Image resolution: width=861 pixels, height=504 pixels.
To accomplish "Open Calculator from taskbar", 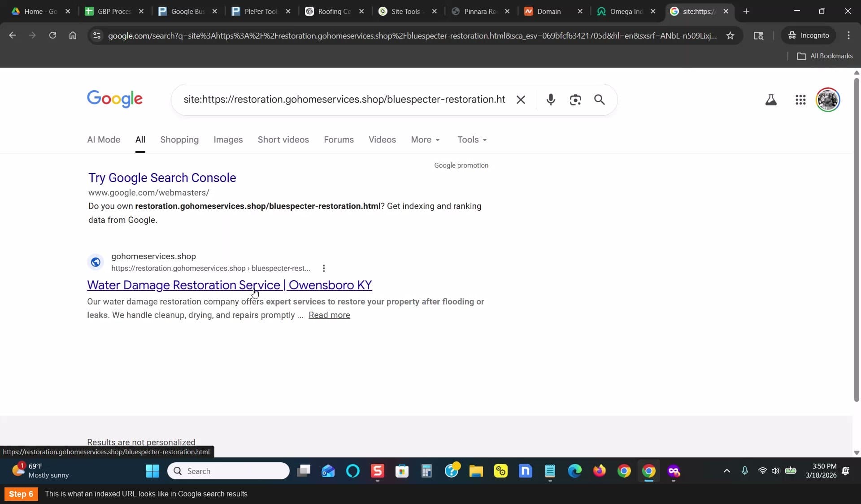I will [426, 471].
